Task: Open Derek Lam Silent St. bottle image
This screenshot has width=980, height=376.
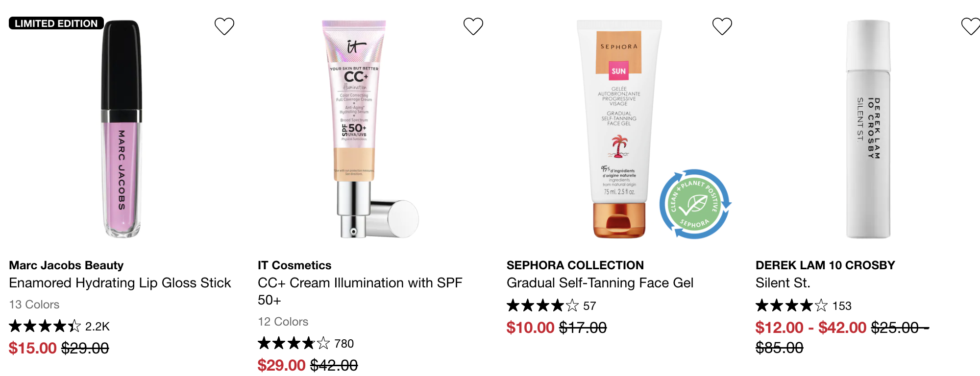Action: pyautogui.click(x=868, y=129)
